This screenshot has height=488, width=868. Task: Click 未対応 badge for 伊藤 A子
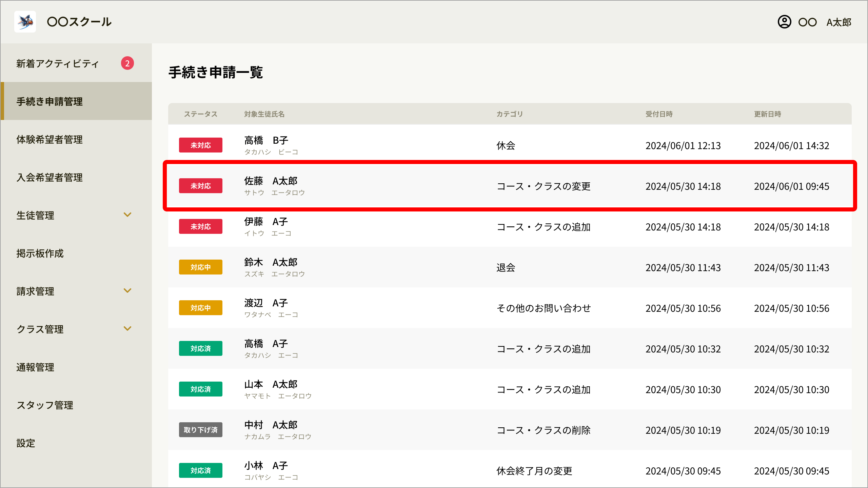[x=201, y=226]
